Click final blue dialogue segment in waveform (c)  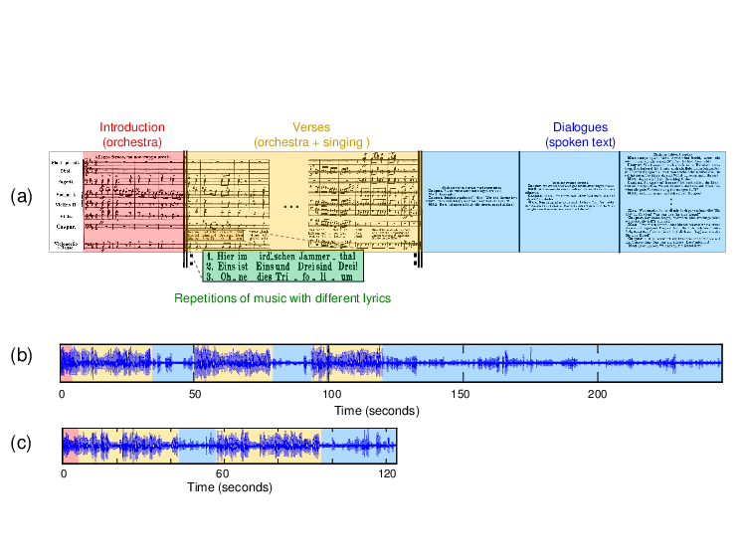pos(358,446)
